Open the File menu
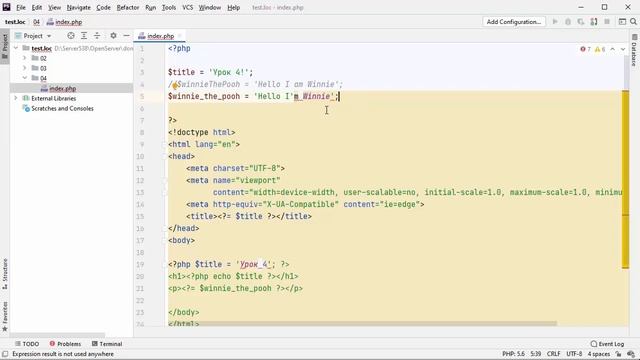The height and width of the screenshot is (360, 640). (x=21, y=7)
